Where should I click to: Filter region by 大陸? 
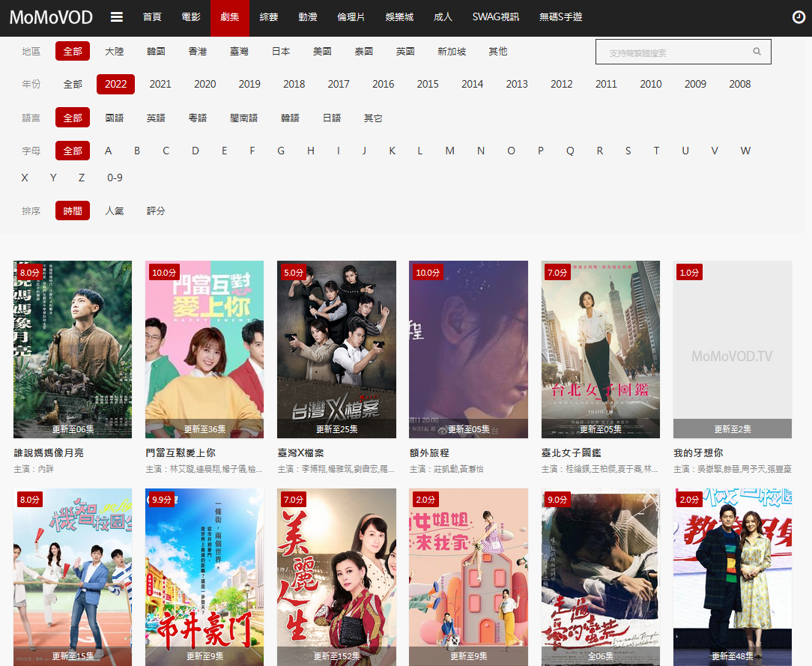coord(115,51)
